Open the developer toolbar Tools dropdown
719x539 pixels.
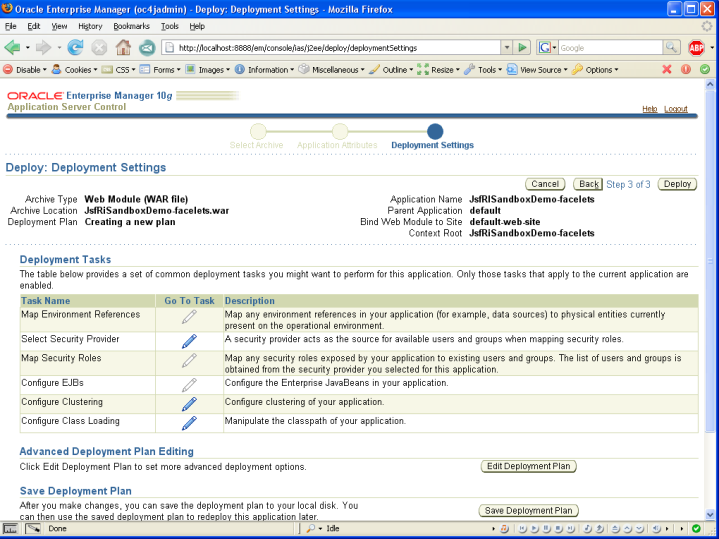click(x=483, y=69)
